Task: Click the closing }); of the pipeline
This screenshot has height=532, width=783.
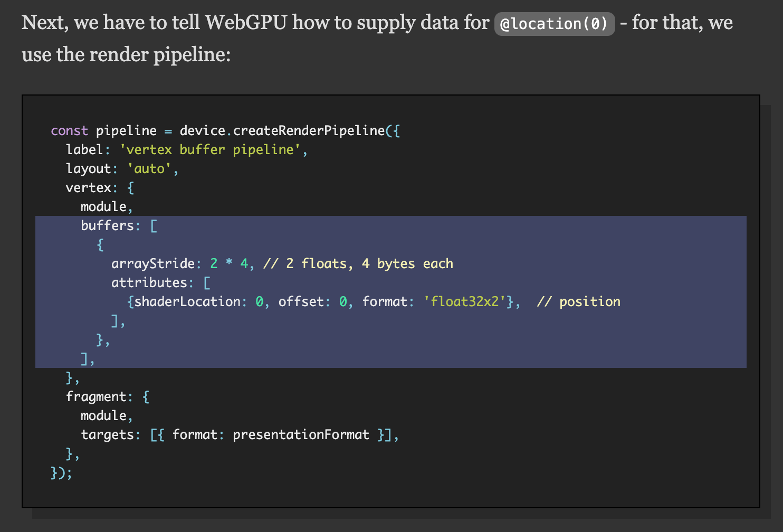Action: pos(61,473)
